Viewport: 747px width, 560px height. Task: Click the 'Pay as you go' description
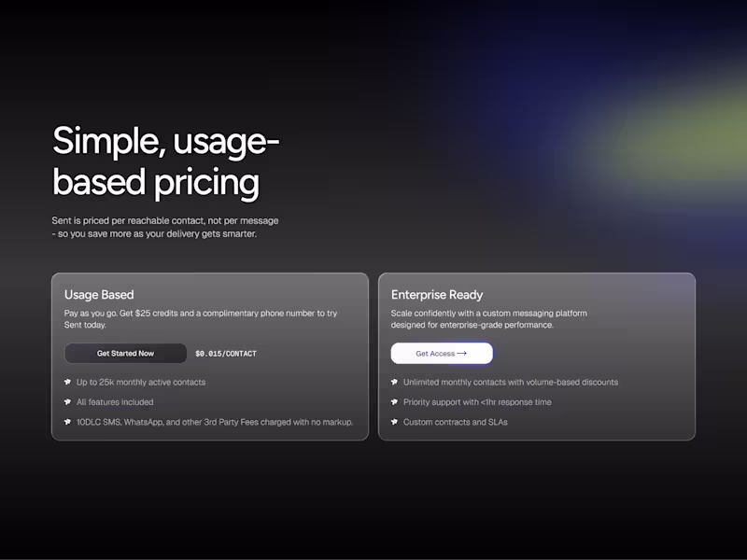coord(200,319)
